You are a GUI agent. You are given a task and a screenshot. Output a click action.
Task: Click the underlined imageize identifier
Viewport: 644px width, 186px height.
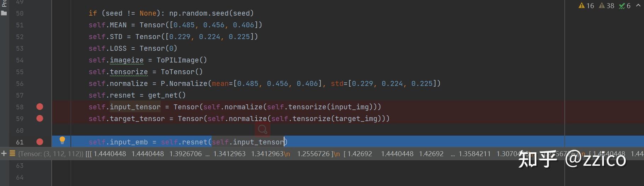[126, 60]
